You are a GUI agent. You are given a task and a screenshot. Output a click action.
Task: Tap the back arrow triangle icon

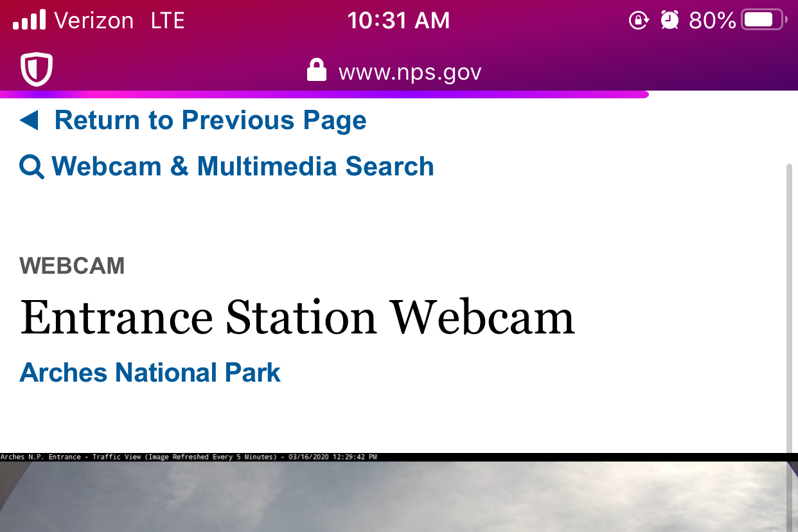pos(30,120)
